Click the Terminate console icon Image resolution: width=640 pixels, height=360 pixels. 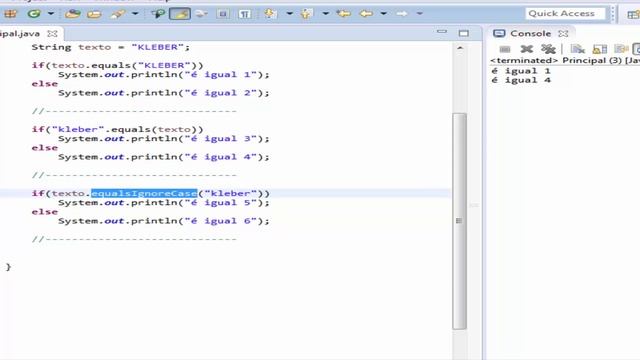pyautogui.click(x=505, y=49)
